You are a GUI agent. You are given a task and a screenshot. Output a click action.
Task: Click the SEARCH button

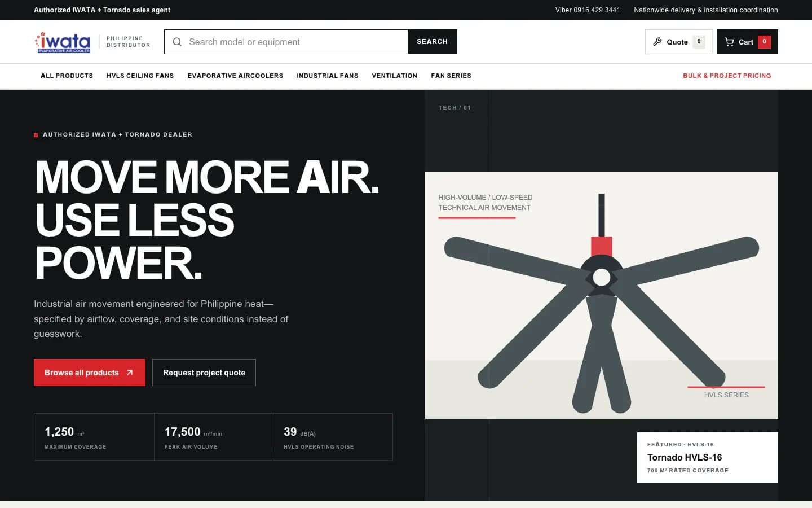pos(432,42)
